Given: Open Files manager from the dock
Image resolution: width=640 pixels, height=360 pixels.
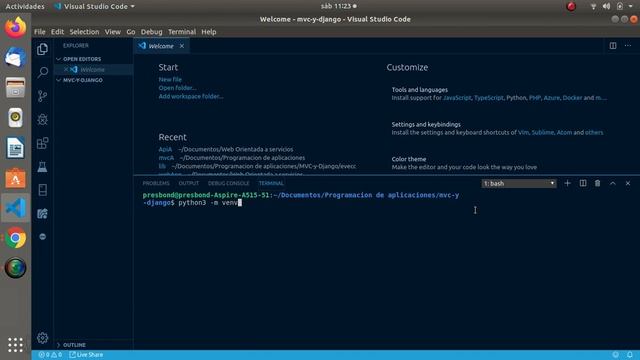Looking at the screenshot, I should (16, 87).
